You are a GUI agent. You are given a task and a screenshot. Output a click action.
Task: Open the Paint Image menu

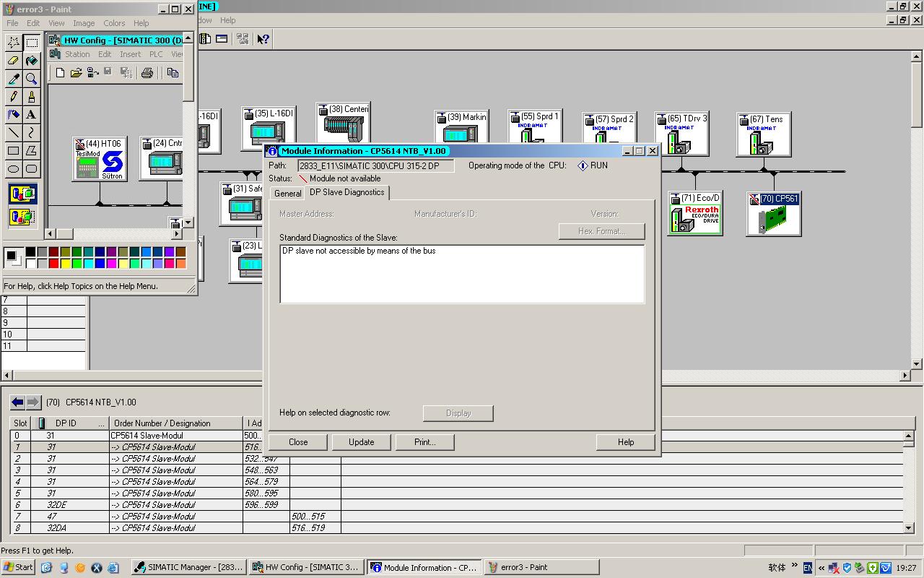pyautogui.click(x=84, y=23)
